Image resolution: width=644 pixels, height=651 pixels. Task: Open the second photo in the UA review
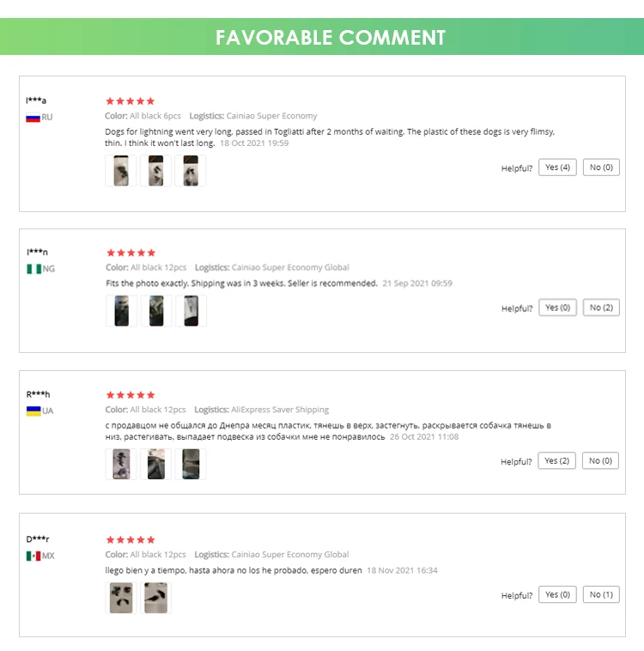point(156,464)
